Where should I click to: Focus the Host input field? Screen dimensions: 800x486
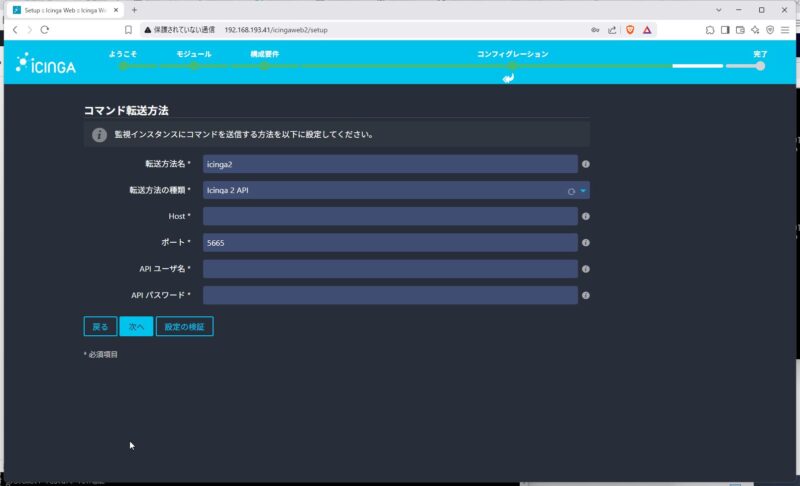pyautogui.click(x=390, y=216)
